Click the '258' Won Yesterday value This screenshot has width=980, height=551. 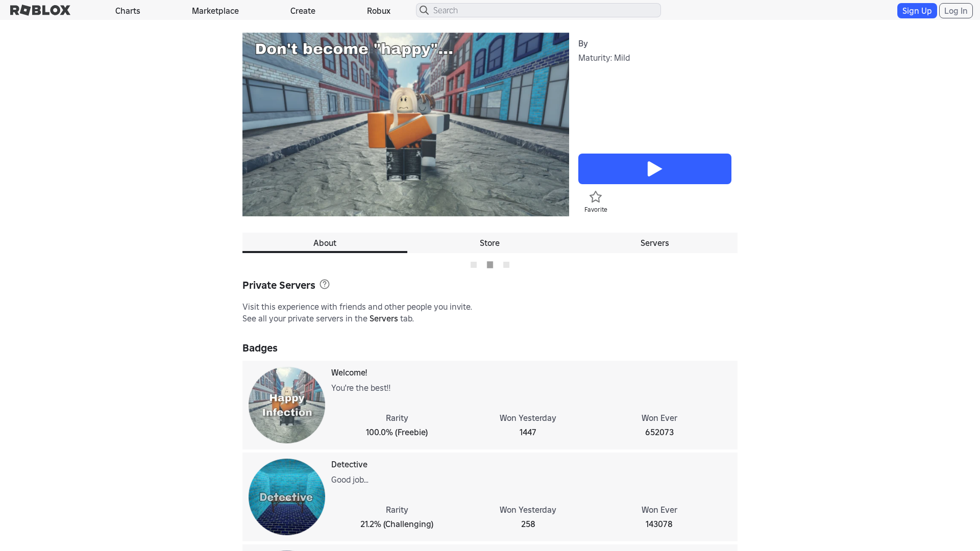pos(528,524)
